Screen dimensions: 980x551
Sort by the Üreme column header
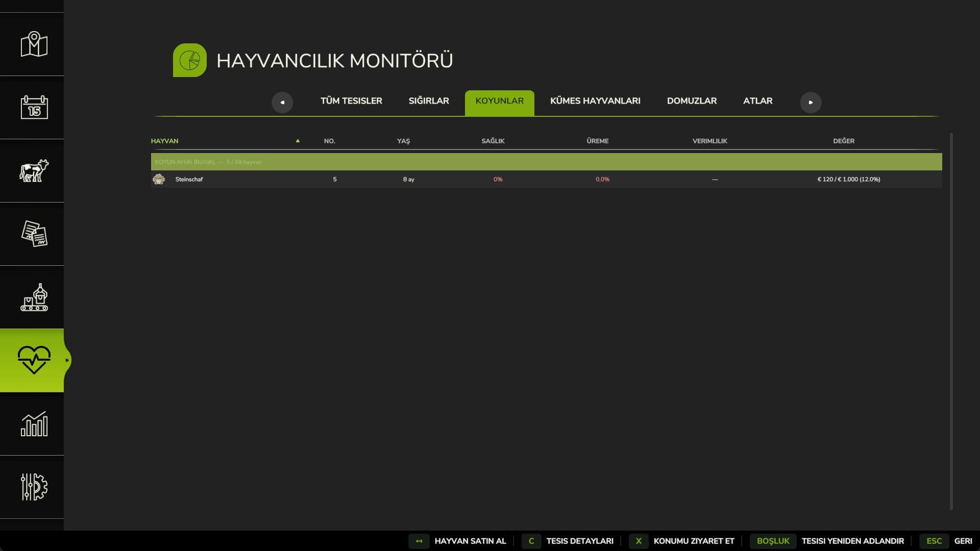point(597,141)
